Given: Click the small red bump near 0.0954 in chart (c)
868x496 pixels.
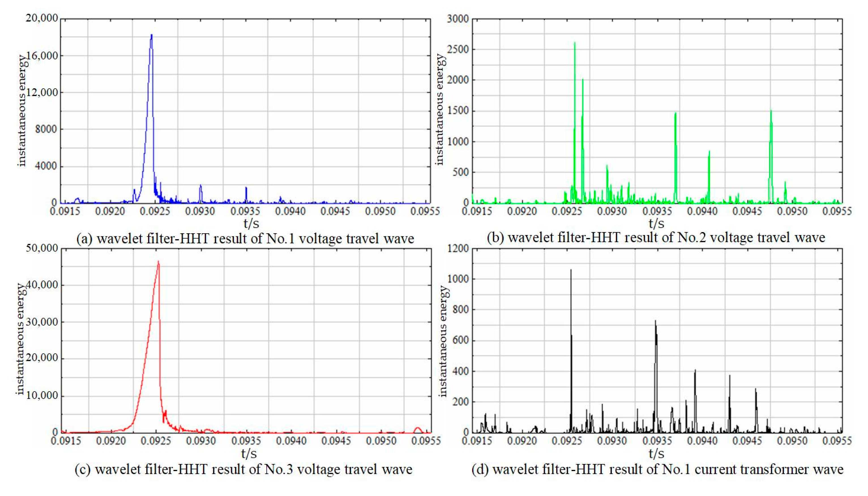Looking at the screenshot, I should [418, 428].
